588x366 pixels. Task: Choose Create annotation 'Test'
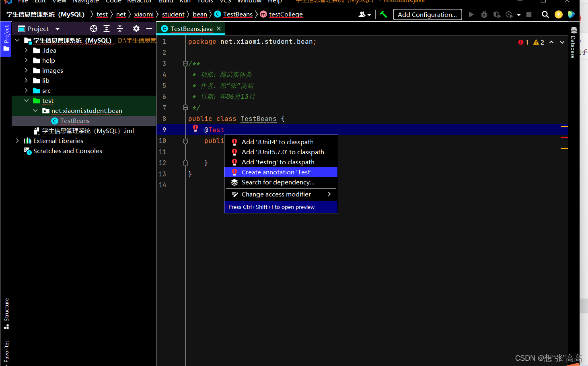click(281, 172)
